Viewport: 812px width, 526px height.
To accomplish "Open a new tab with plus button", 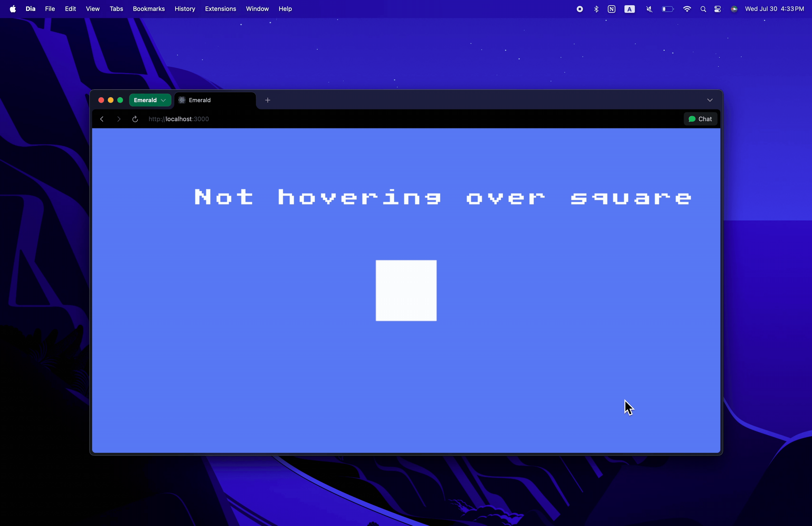I will pyautogui.click(x=268, y=100).
